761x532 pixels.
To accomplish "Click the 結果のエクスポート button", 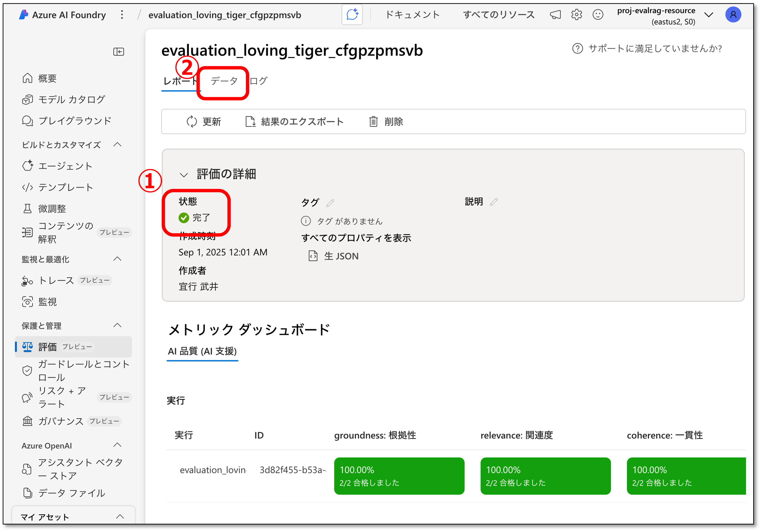I will [294, 122].
